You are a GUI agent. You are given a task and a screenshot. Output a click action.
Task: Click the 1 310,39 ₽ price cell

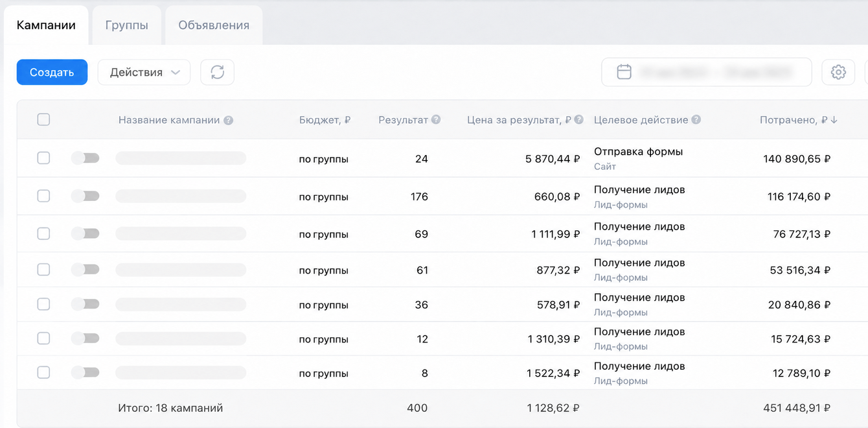(x=554, y=339)
